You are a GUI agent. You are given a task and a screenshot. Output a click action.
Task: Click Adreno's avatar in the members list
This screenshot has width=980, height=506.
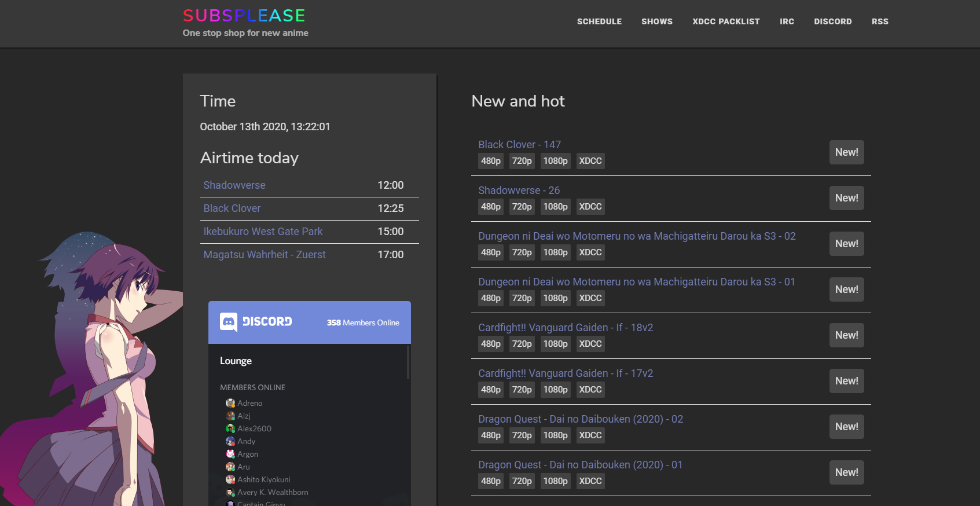[x=230, y=403]
